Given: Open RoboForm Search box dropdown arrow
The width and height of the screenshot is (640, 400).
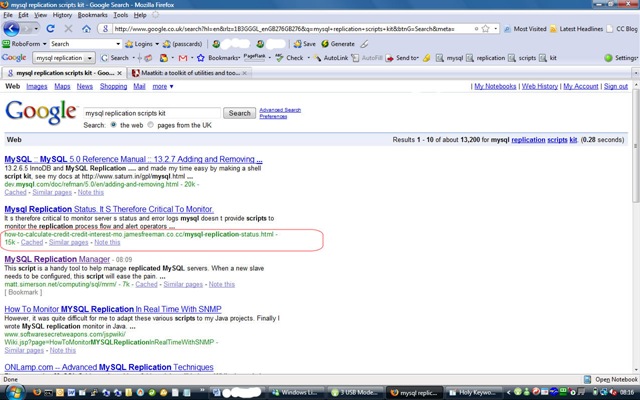Looking at the screenshot, I should pyautogui.click(x=118, y=44).
